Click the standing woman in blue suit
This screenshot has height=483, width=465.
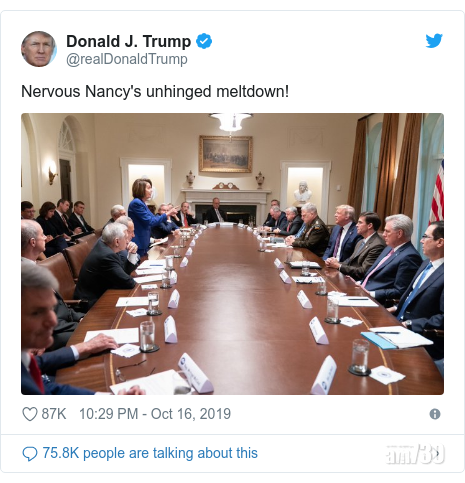point(146,217)
